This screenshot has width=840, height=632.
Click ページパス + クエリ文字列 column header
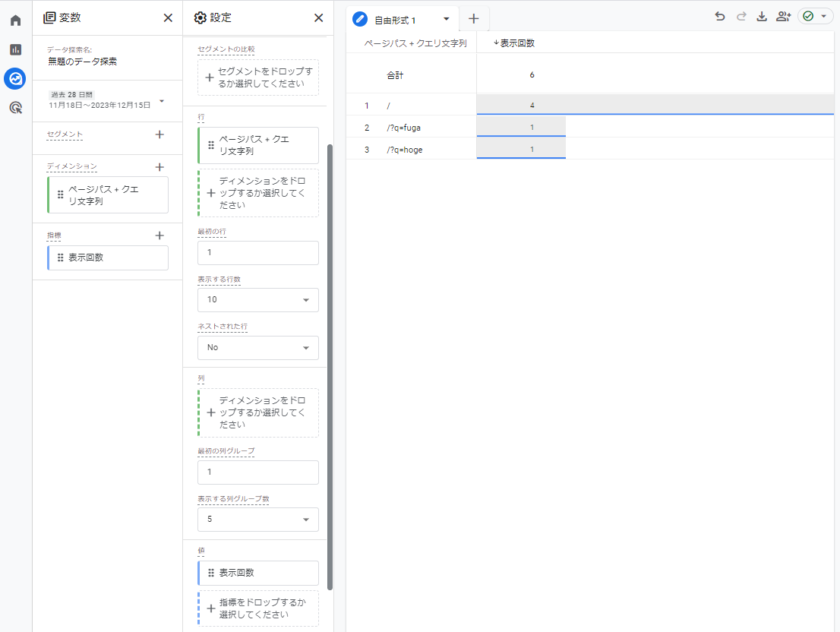[x=415, y=43]
